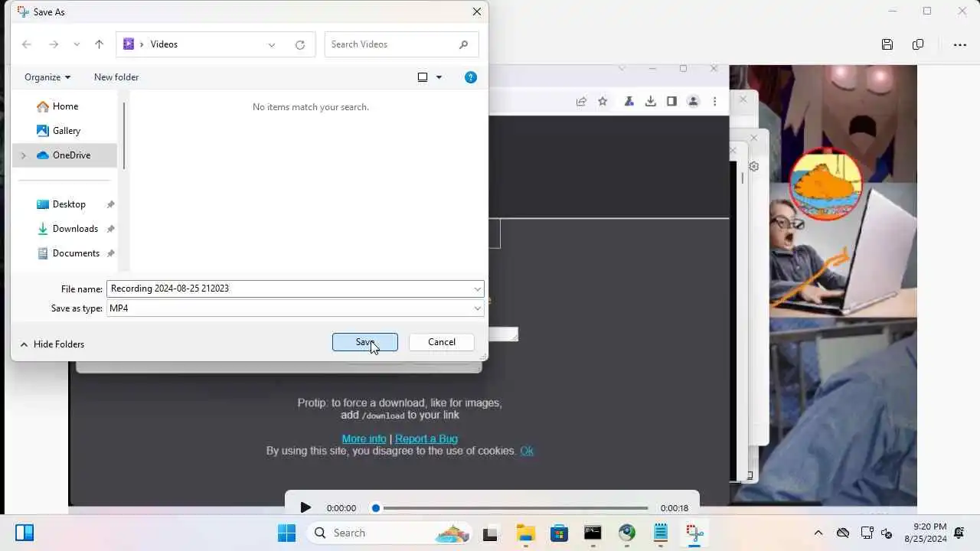
Task: Play the recorded video
Action: pos(305,507)
